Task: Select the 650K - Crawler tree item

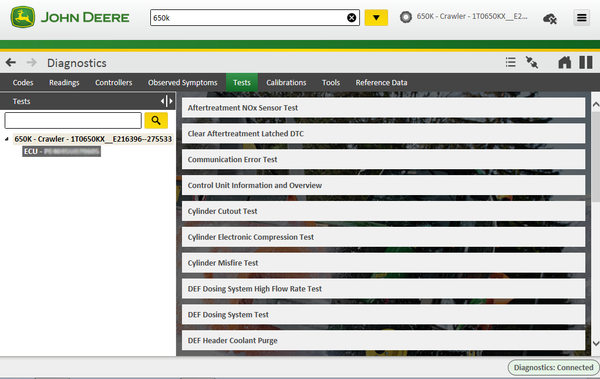Action: tap(93, 139)
